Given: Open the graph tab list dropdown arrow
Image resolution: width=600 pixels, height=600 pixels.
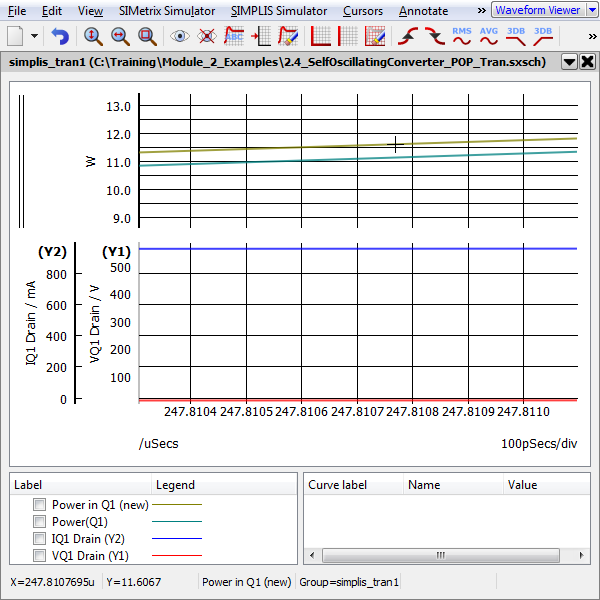Looking at the screenshot, I should pyautogui.click(x=569, y=61).
